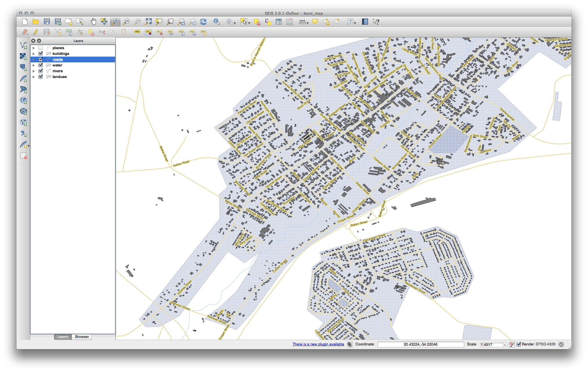588x372 pixels.
Task: Switch to the Layers tab
Action: coord(62,337)
